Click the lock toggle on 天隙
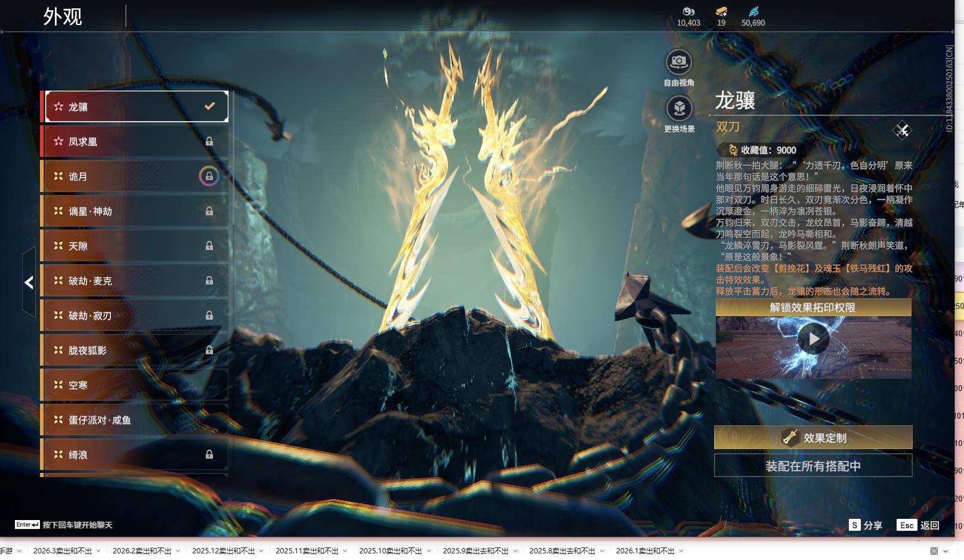964x560 pixels. (x=209, y=246)
